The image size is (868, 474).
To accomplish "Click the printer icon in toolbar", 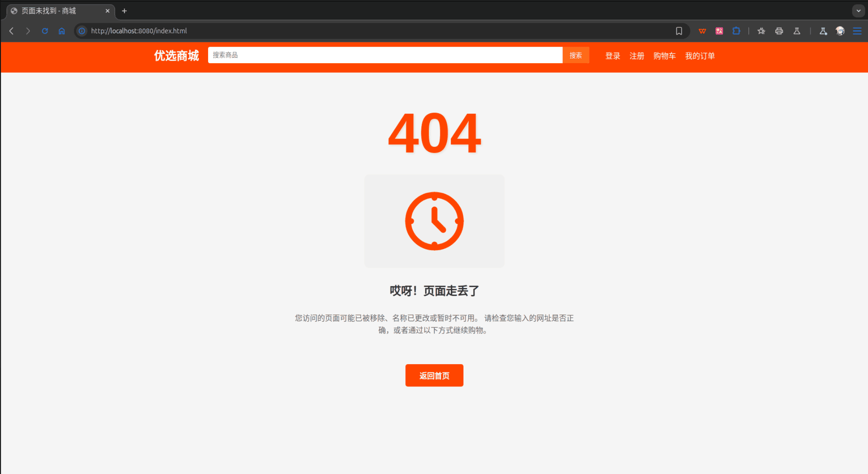I will (x=779, y=31).
